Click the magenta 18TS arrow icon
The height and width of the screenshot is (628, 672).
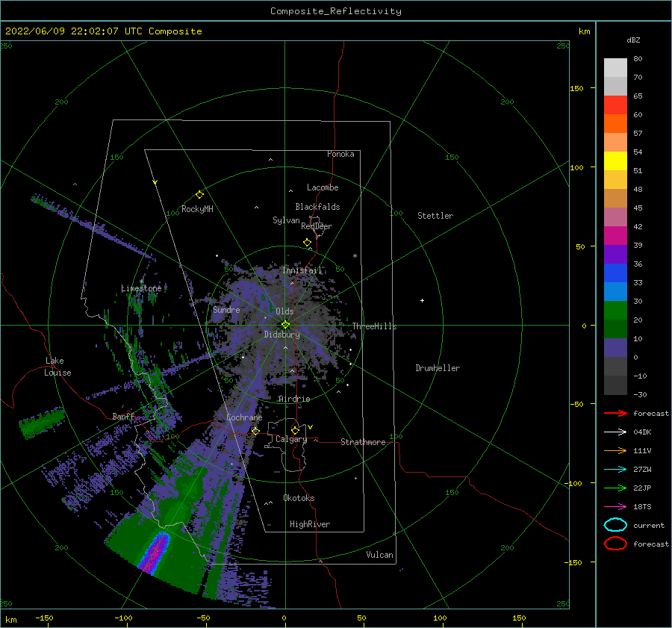[615, 507]
